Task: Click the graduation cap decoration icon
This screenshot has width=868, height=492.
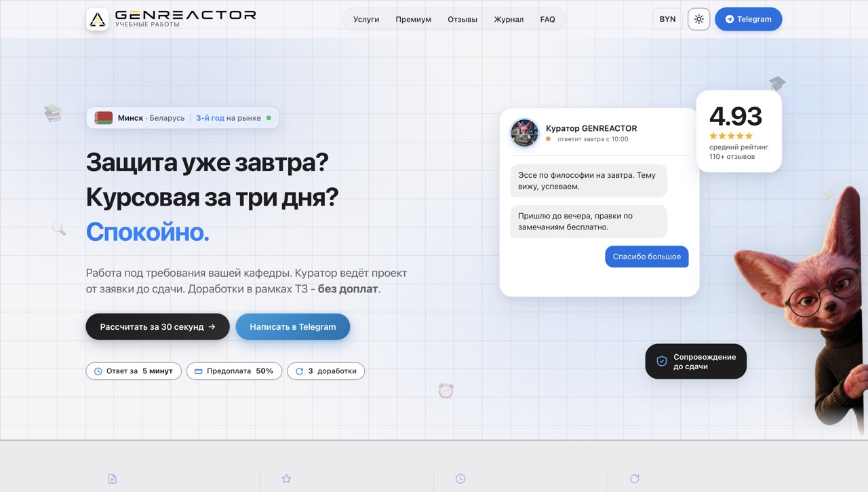Action: pyautogui.click(x=777, y=83)
